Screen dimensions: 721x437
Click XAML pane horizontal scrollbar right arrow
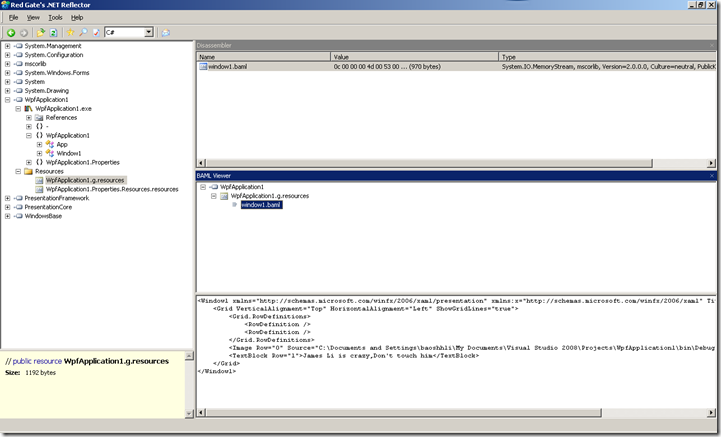(711, 413)
